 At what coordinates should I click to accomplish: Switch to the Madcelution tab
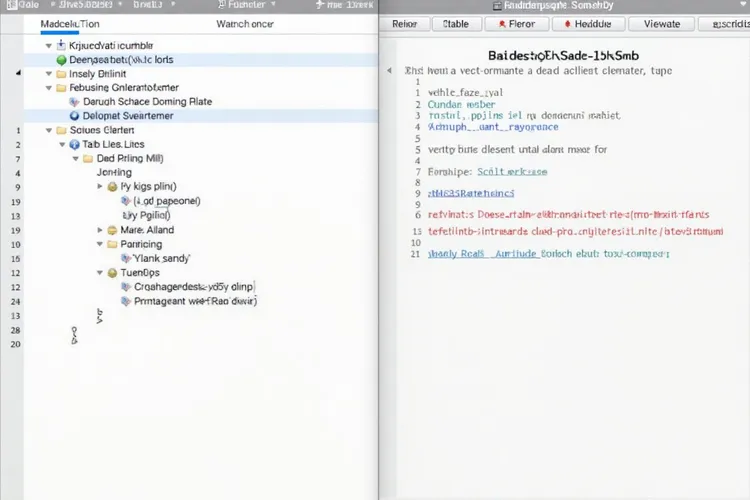pos(56,23)
